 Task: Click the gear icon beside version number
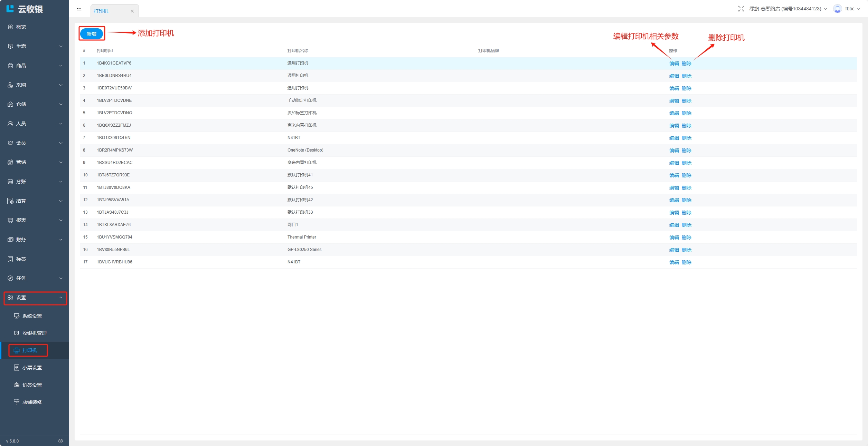pos(60,441)
